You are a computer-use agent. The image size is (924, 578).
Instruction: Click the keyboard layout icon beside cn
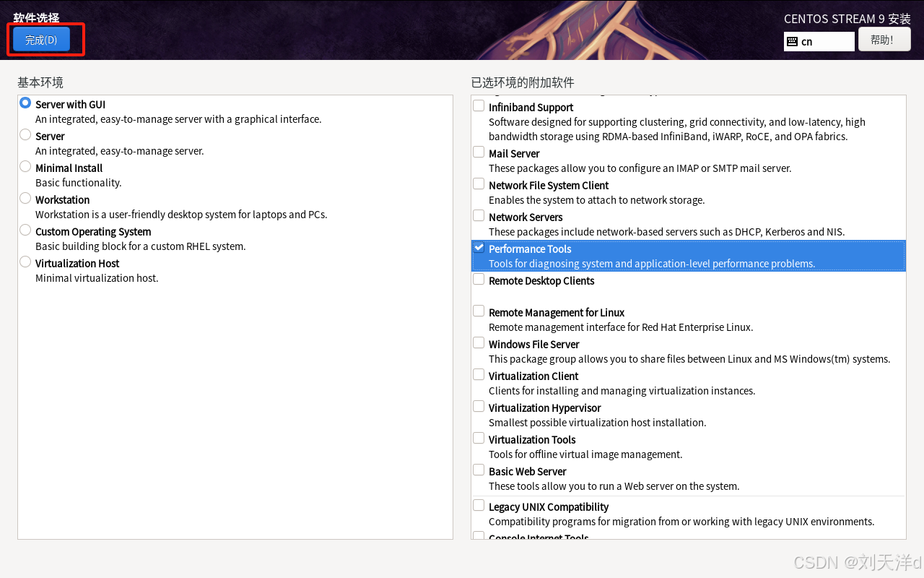792,42
